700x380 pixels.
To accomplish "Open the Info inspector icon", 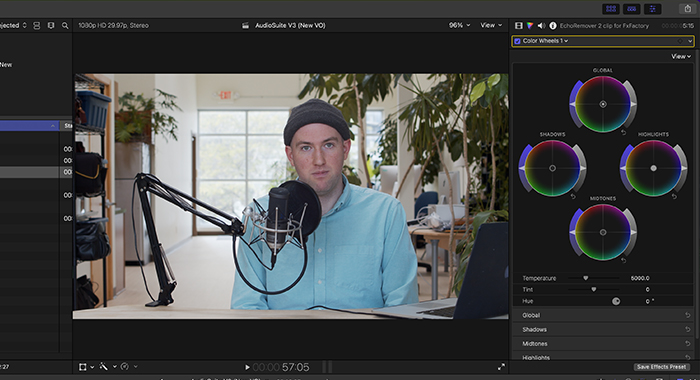I will click(x=553, y=26).
